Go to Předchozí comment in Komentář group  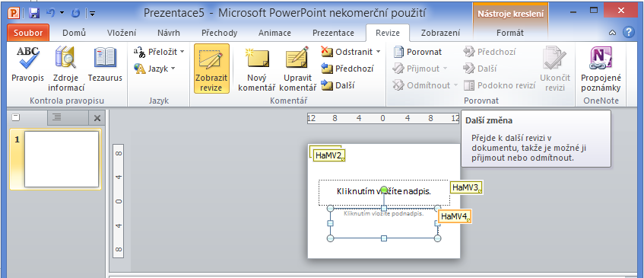[347, 69]
